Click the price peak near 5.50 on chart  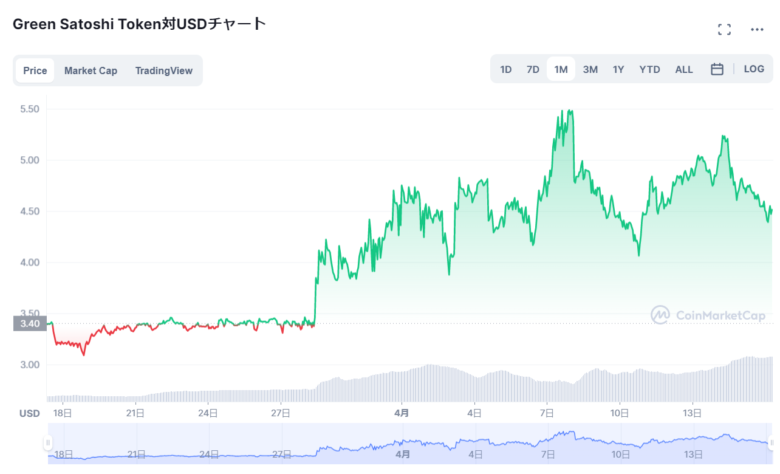pos(570,111)
